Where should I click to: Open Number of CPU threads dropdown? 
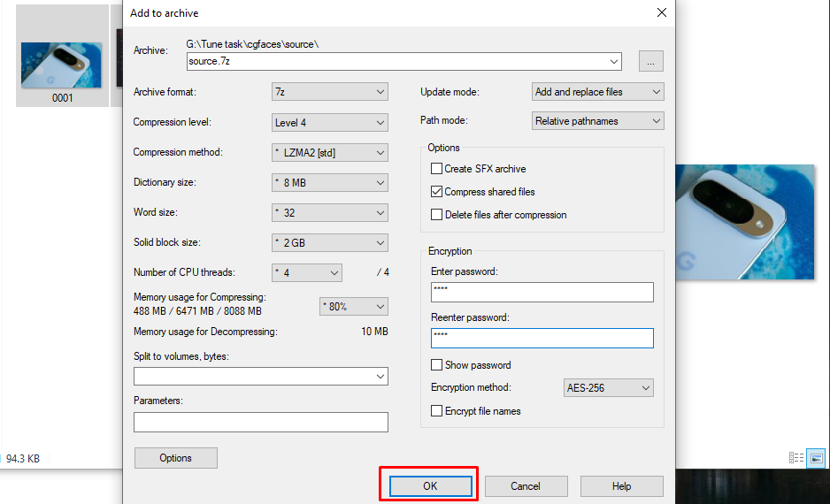pyautogui.click(x=306, y=273)
